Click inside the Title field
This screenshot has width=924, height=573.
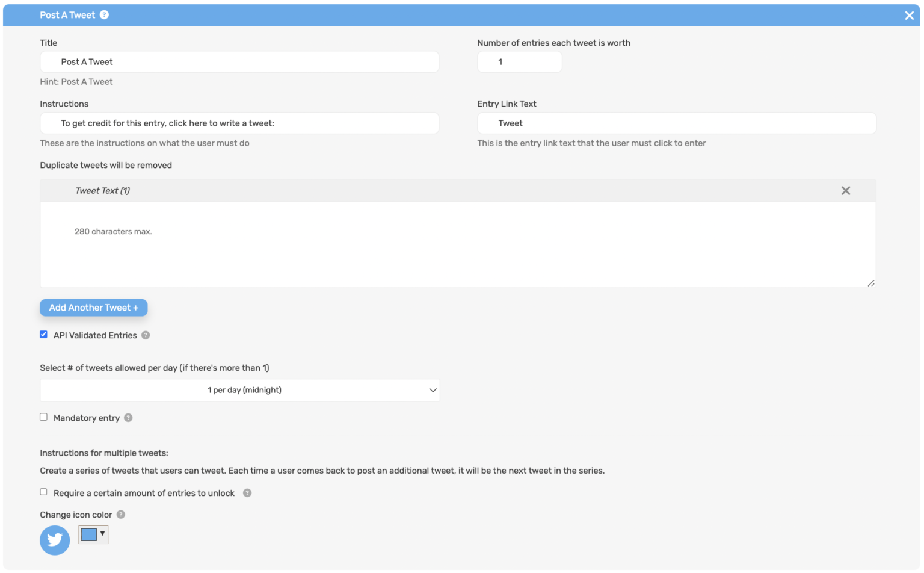pos(239,61)
